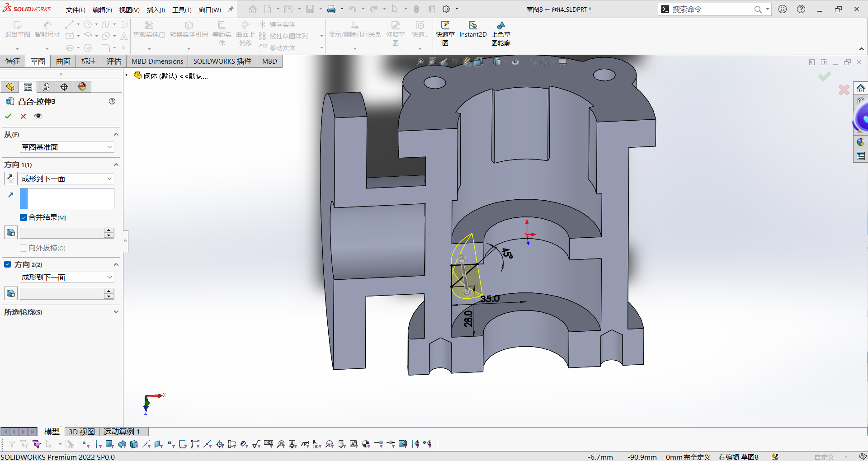Screen dimensions: 868x461
Task: Open the 窗口(W) menu
Action: (x=210, y=9)
